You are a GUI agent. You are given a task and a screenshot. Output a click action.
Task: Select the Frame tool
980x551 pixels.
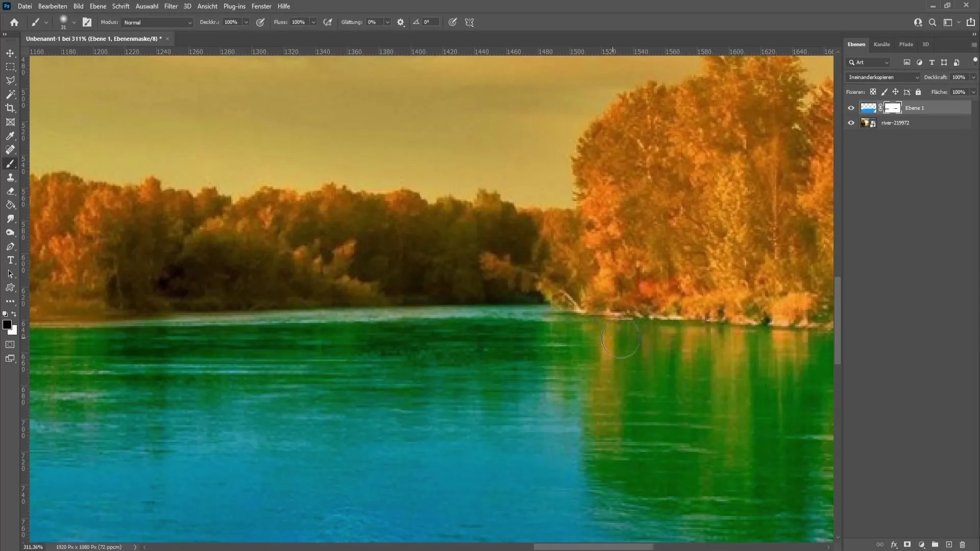coord(10,122)
